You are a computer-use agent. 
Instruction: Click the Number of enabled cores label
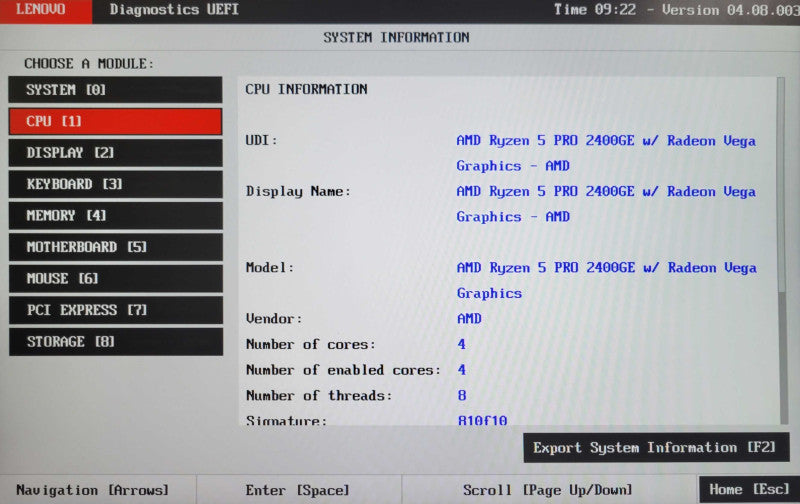pyautogui.click(x=343, y=370)
